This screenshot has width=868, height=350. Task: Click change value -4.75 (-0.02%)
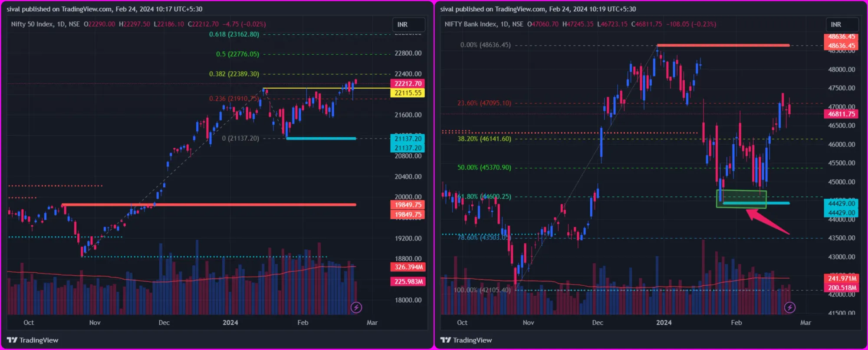[x=244, y=24]
